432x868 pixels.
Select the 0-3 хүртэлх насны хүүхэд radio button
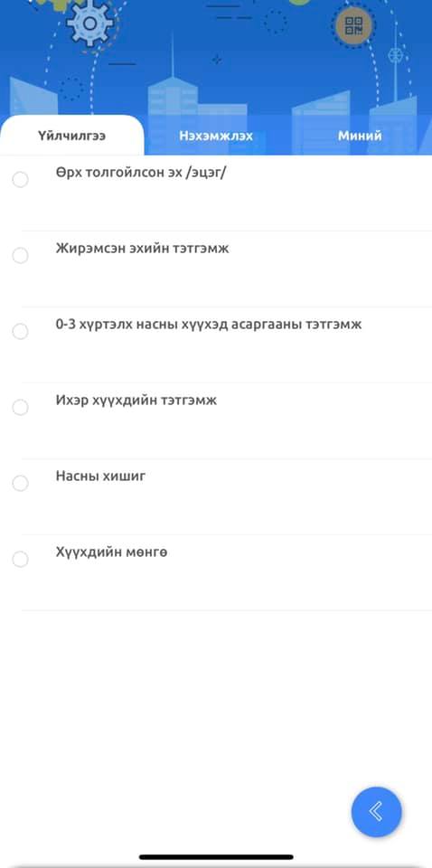[x=21, y=331]
